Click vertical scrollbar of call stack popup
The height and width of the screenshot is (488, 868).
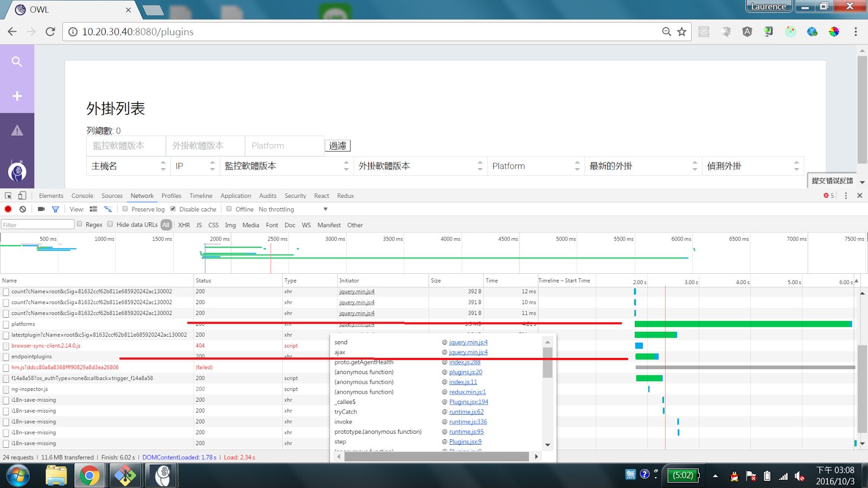pyautogui.click(x=547, y=362)
